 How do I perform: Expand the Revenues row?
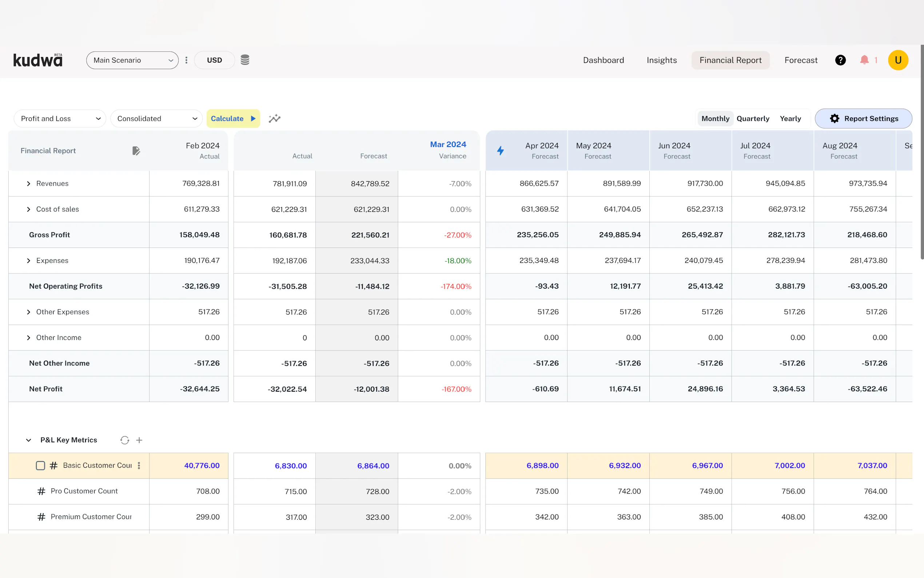point(29,183)
